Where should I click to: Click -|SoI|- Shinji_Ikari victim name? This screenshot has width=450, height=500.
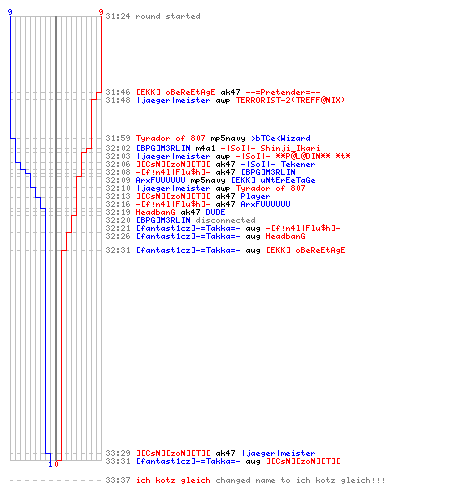point(270,148)
